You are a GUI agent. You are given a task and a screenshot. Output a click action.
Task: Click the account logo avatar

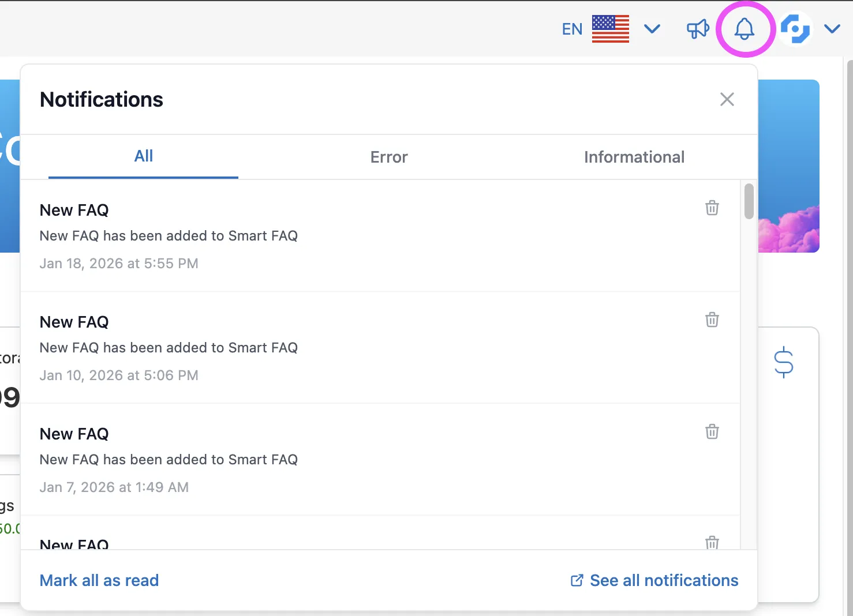(x=795, y=29)
